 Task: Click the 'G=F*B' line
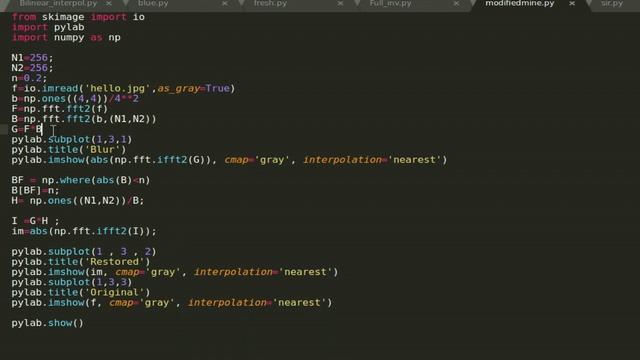pos(27,129)
